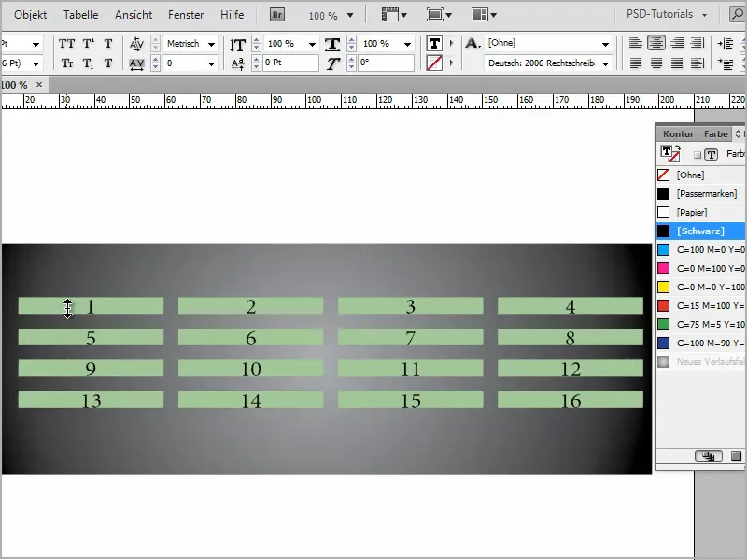Screen dimensions: 747x560
Task: Switch to the Farbe panel tab
Action: click(x=715, y=133)
